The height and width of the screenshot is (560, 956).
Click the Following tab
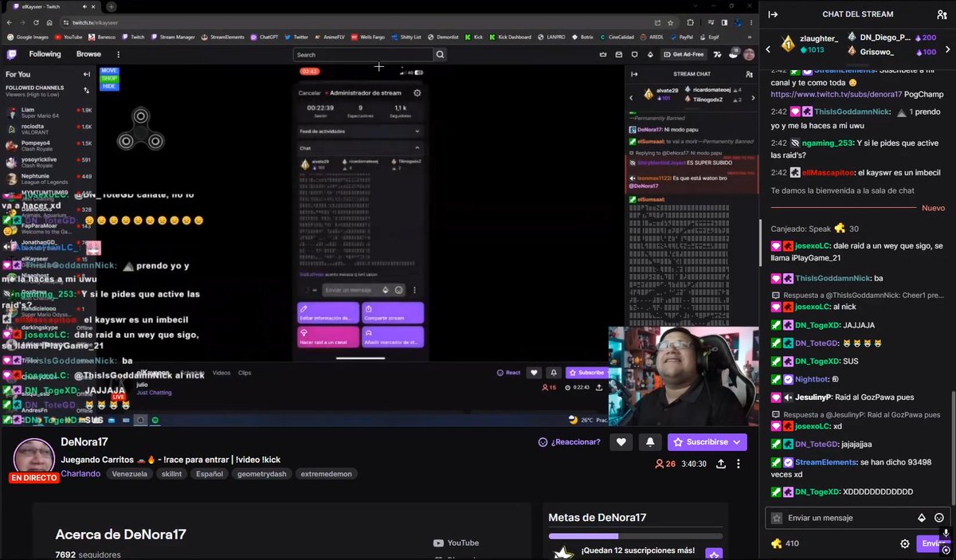point(45,54)
